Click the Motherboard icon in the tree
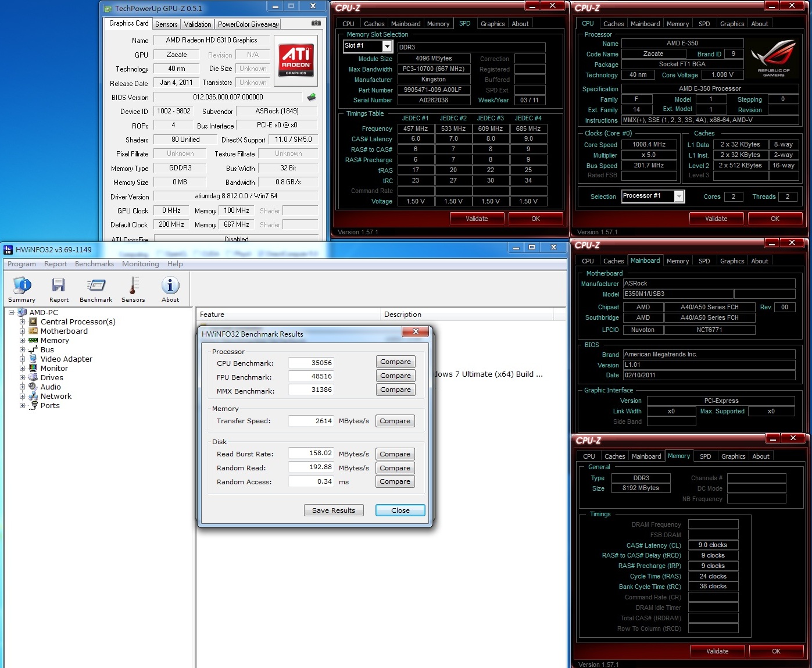The height and width of the screenshot is (668, 812). point(33,331)
